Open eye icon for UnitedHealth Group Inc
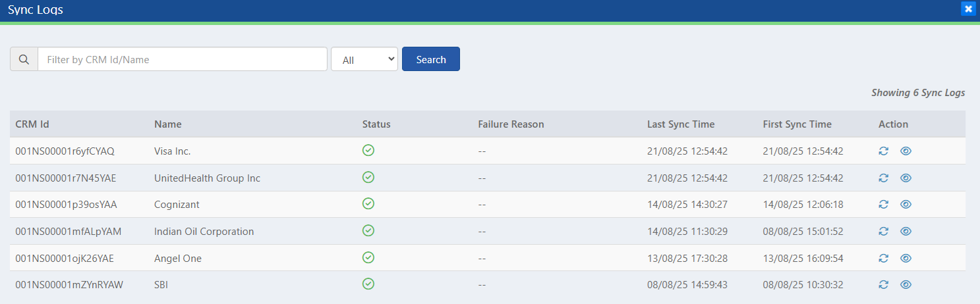This screenshot has width=980, height=304. coord(906,178)
